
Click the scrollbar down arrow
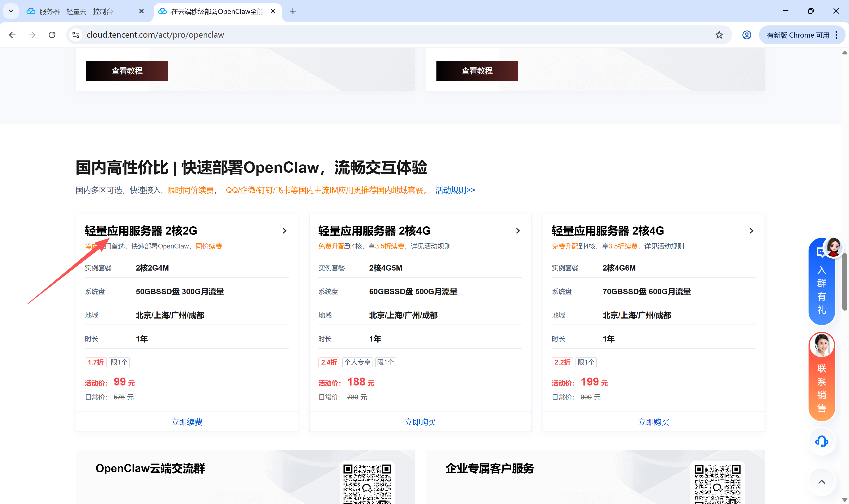[x=845, y=500]
